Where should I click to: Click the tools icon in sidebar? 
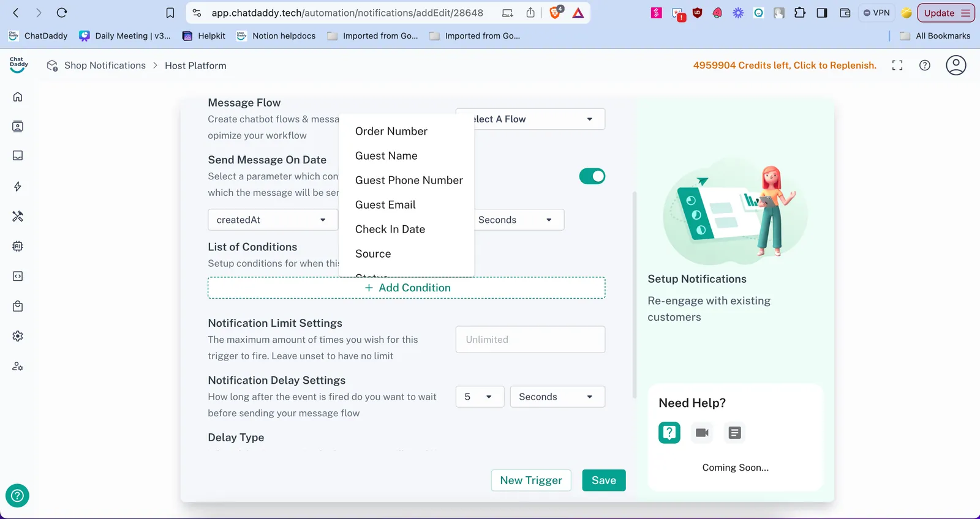click(x=18, y=216)
